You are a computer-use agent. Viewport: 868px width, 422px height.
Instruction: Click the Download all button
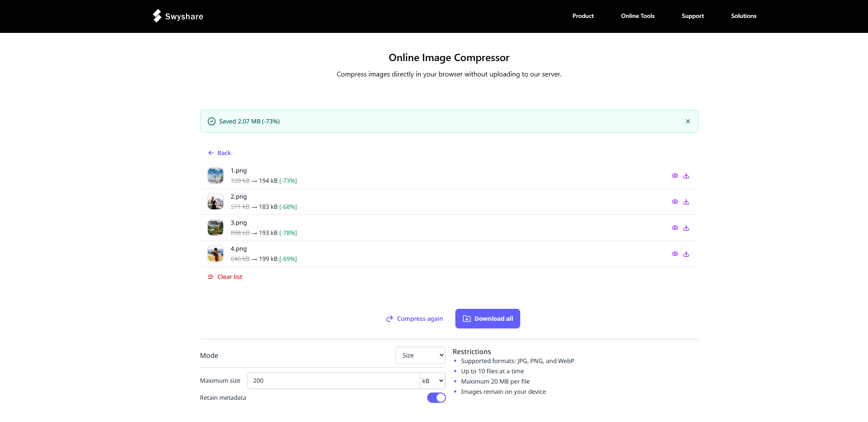(487, 319)
